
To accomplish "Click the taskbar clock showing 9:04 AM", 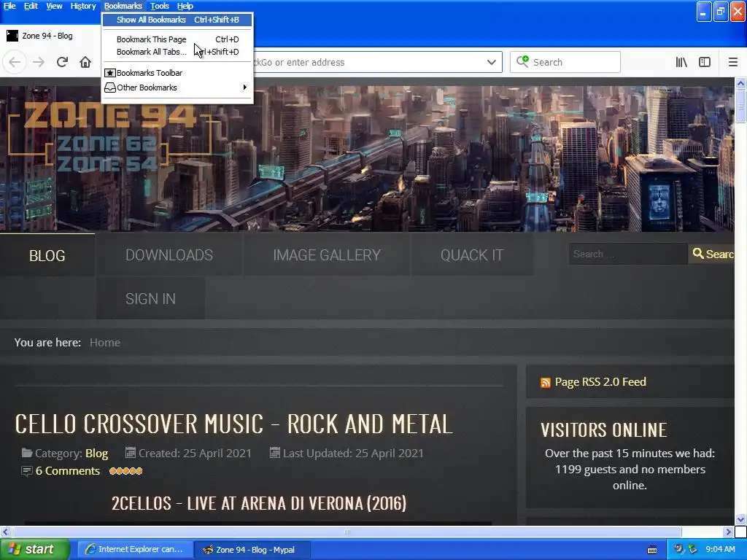I will tap(720, 549).
